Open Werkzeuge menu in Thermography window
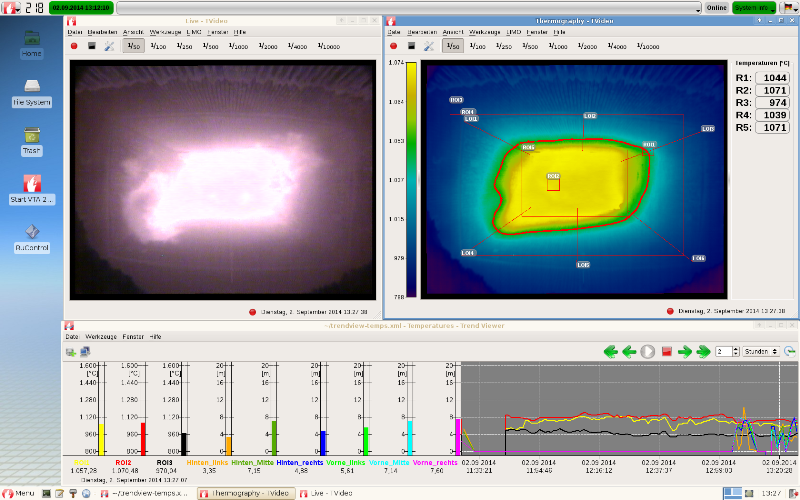The image size is (800, 500). (484, 32)
